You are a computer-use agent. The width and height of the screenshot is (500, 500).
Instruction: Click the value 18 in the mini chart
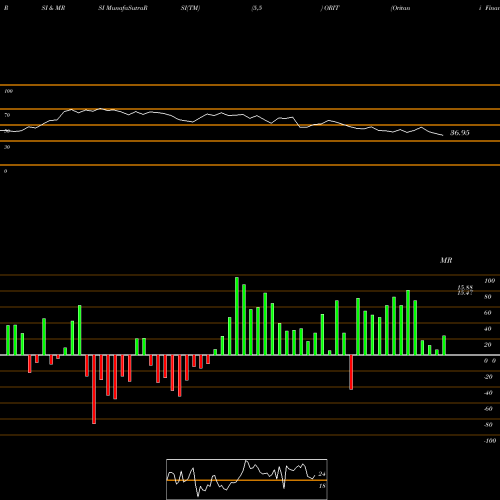tap(322, 486)
